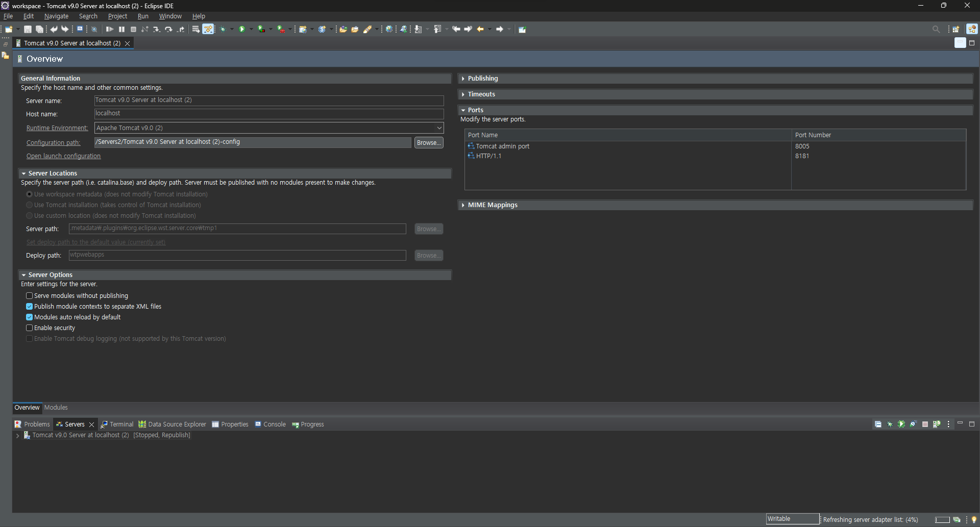The image size is (980, 527).
Task: Click the Step Over toolbar icon
Action: (x=168, y=29)
